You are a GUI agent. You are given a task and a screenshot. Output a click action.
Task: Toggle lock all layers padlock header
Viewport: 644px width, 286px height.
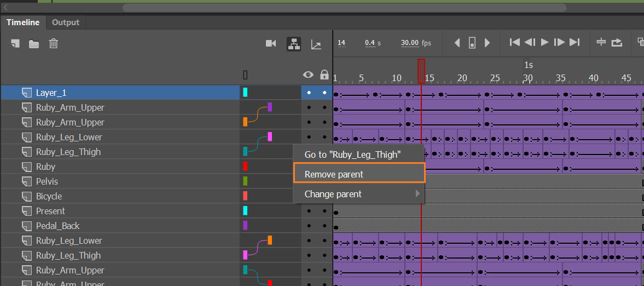pyautogui.click(x=324, y=75)
